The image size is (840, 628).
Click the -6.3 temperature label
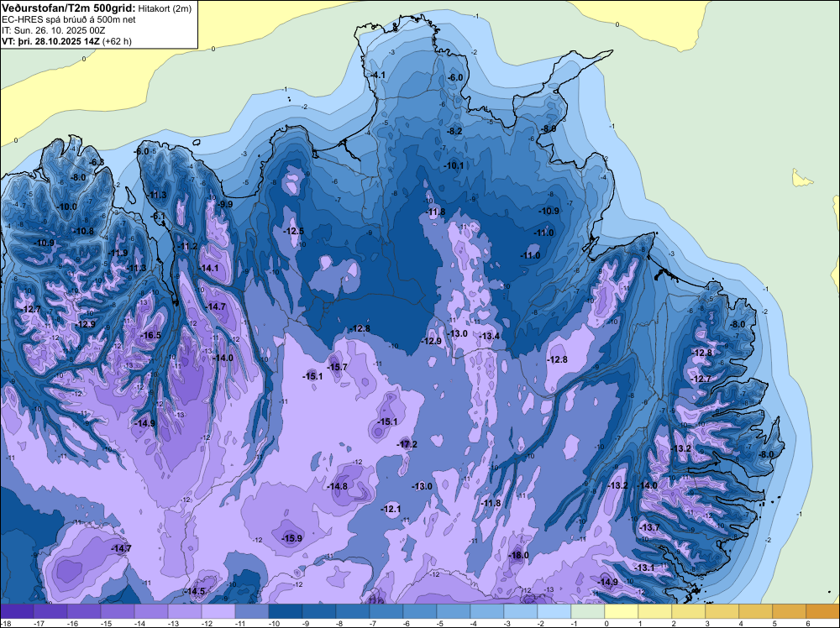97,162
